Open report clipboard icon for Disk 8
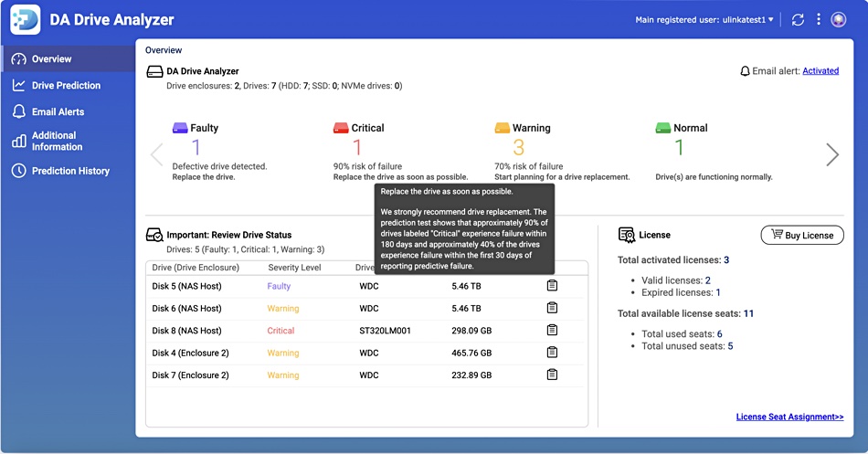Viewport: 868px width, 454px height. (552, 330)
